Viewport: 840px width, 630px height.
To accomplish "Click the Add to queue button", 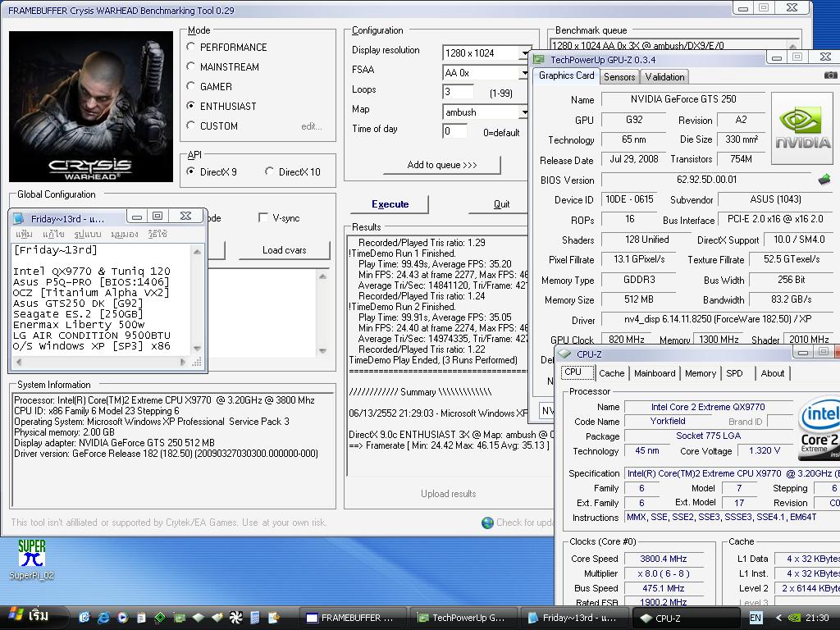I will click(441, 165).
